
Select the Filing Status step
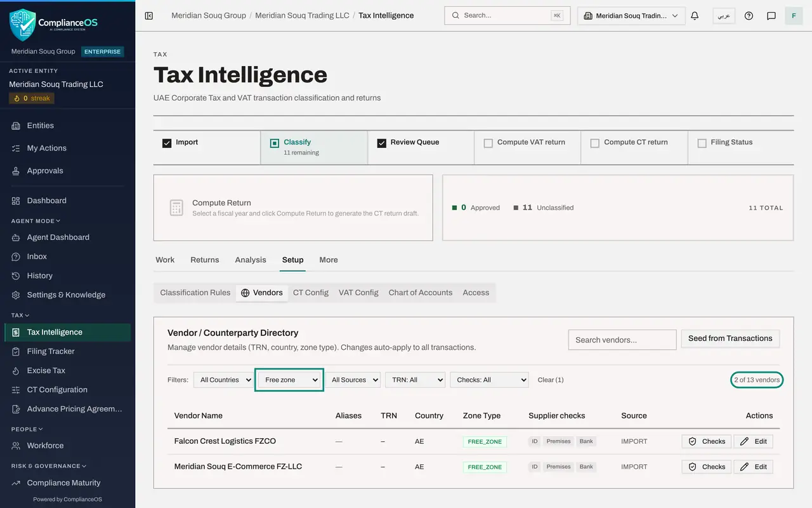[741, 147]
